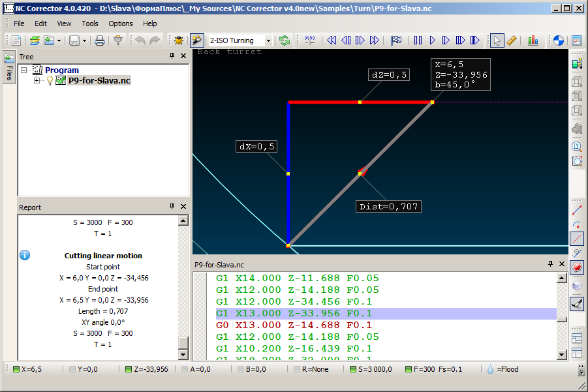Image resolution: width=588 pixels, height=392 pixels.
Task: Click the open file folder icon
Action: click(49, 40)
